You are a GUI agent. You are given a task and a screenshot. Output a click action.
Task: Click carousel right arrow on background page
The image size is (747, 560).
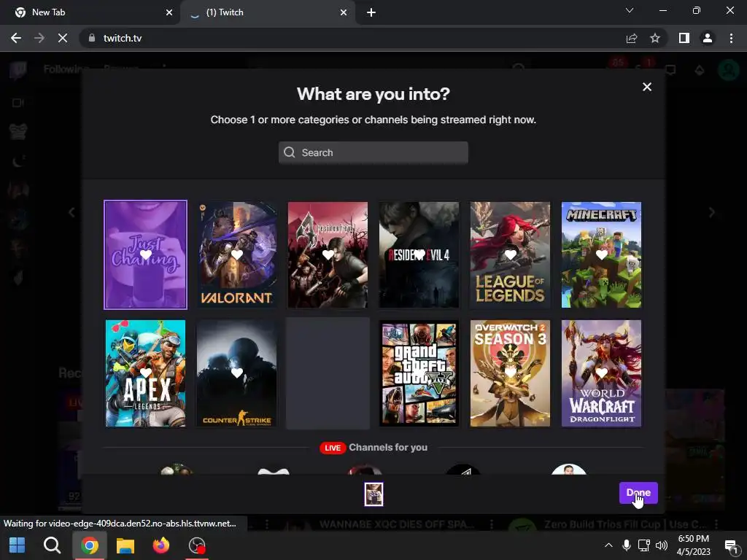(x=712, y=212)
